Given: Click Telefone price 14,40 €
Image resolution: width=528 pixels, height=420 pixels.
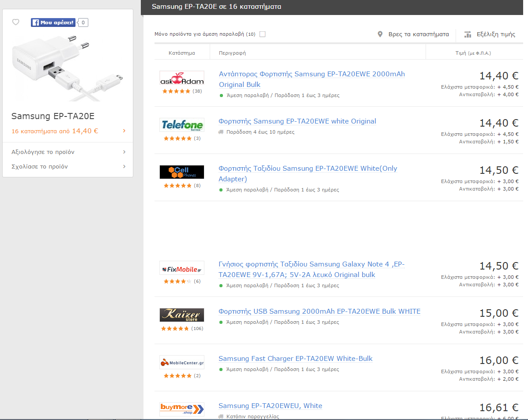Looking at the screenshot, I should 499,123.
